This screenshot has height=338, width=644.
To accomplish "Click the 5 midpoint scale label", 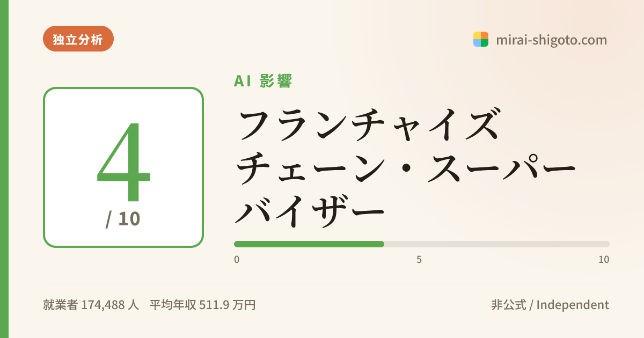I will click(x=419, y=260).
